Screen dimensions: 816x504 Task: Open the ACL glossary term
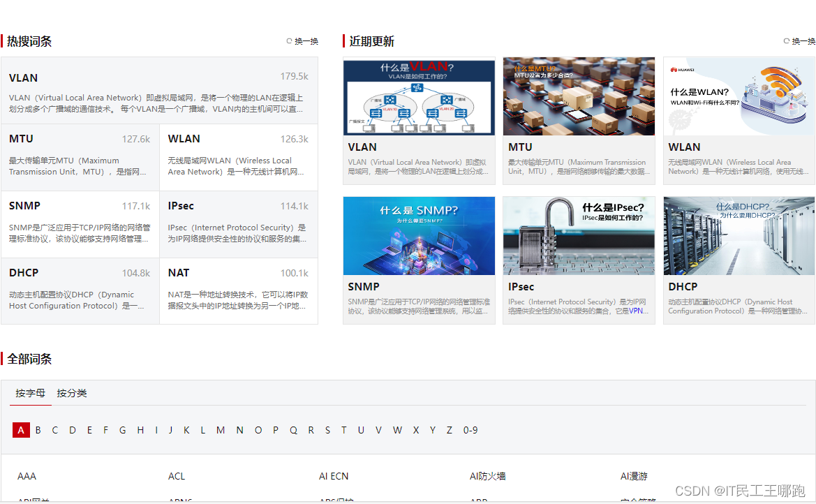pyautogui.click(x=177, y=476)
